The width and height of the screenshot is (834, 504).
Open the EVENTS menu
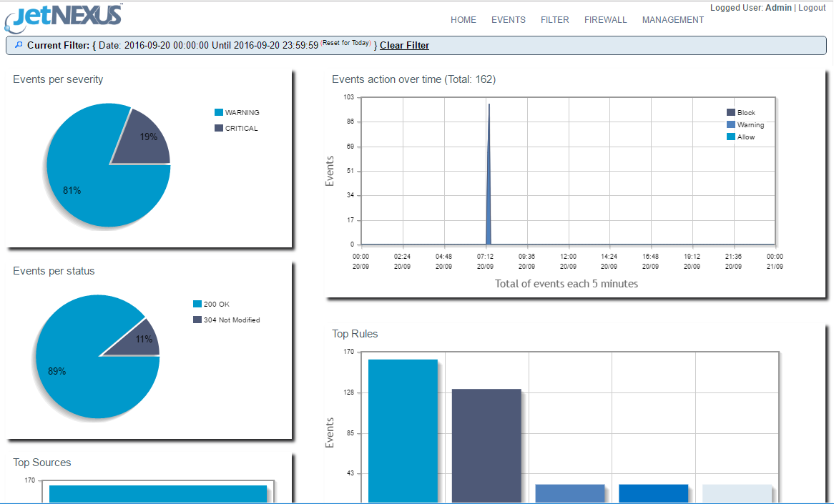tap(509, 20)
